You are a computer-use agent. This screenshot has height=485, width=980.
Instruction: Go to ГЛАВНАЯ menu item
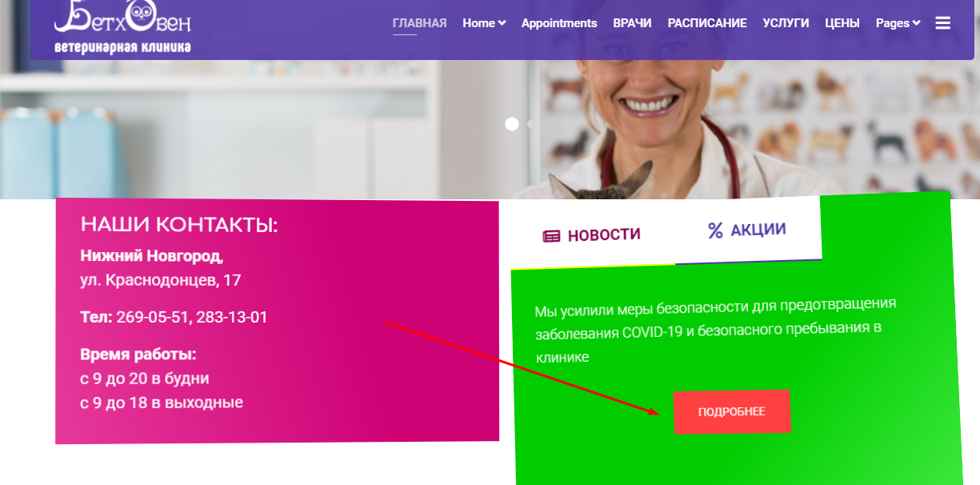419,23
